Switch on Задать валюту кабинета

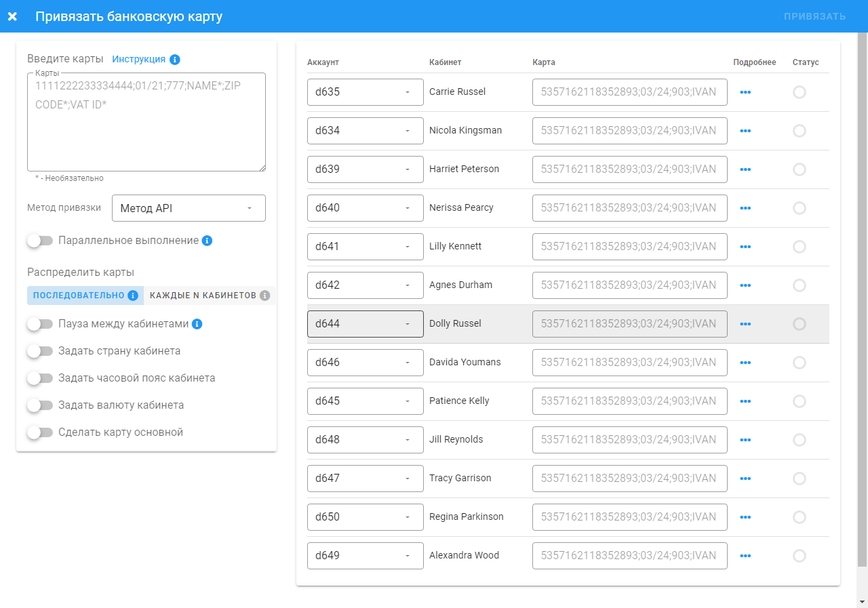click(x=40, y=405)
